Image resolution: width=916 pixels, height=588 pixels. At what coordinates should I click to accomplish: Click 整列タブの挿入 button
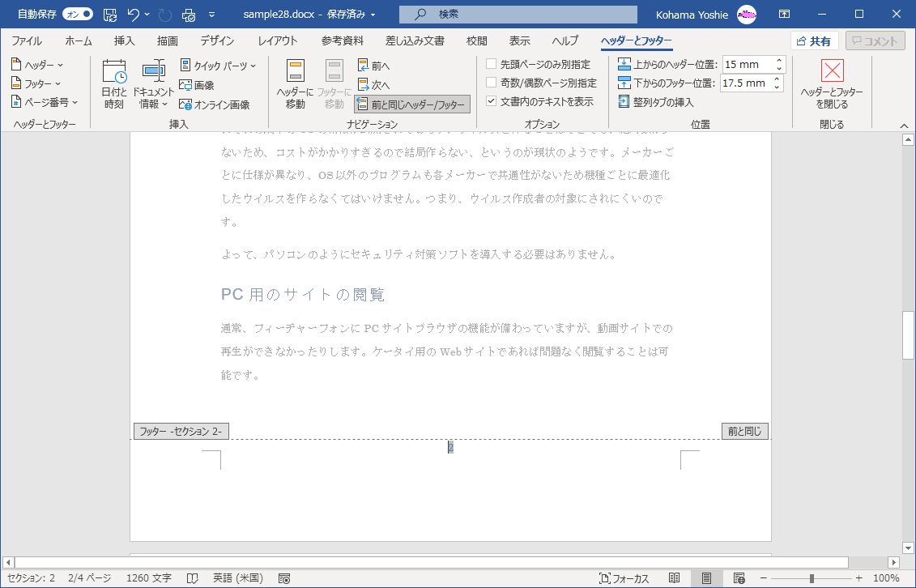pyautogui.click(x=655, y=102)
